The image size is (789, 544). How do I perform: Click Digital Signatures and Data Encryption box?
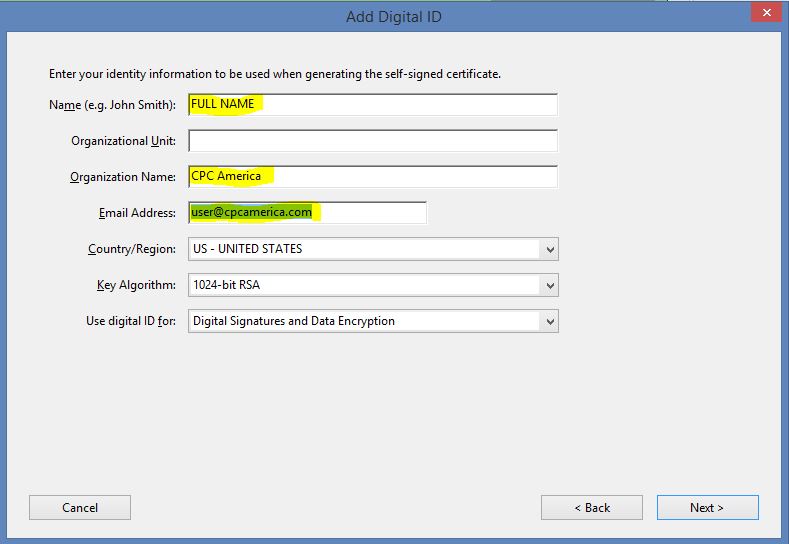(x=373, y=321)
